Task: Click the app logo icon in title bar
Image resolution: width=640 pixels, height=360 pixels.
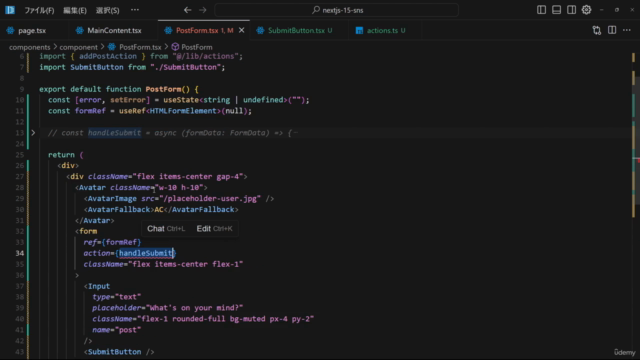Action: pyautogui.click(x=10, y=10)
